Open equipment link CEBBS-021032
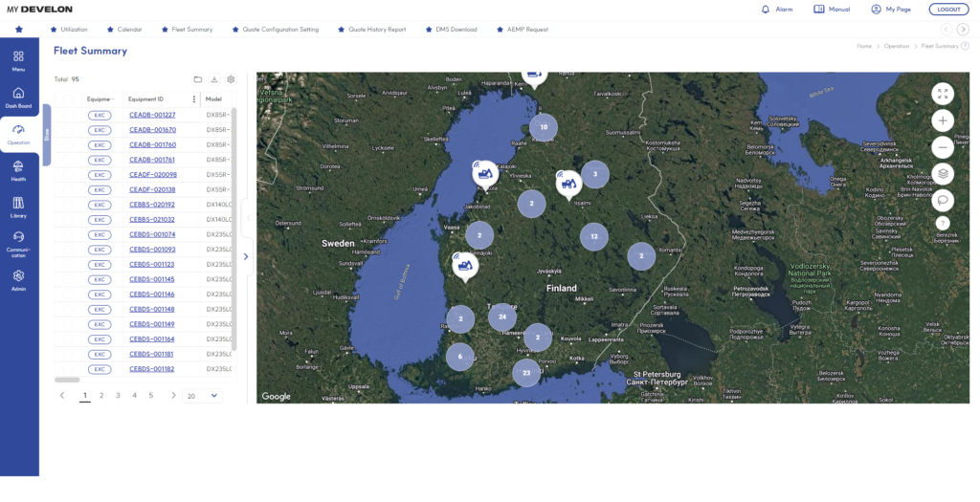 coord(152,220)
